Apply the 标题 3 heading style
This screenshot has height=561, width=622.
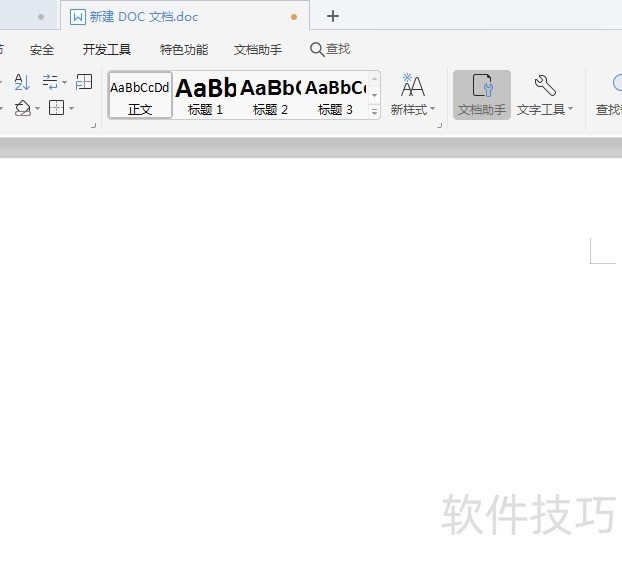(335, 95)
